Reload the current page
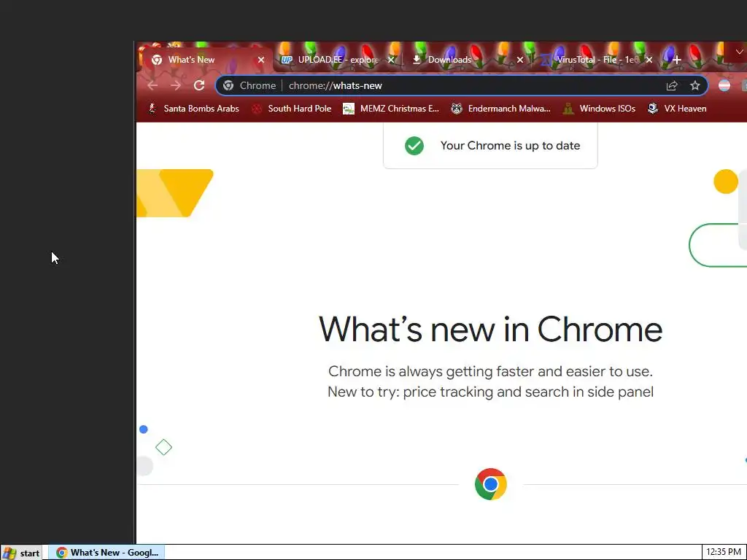 (x=199, y=86)
